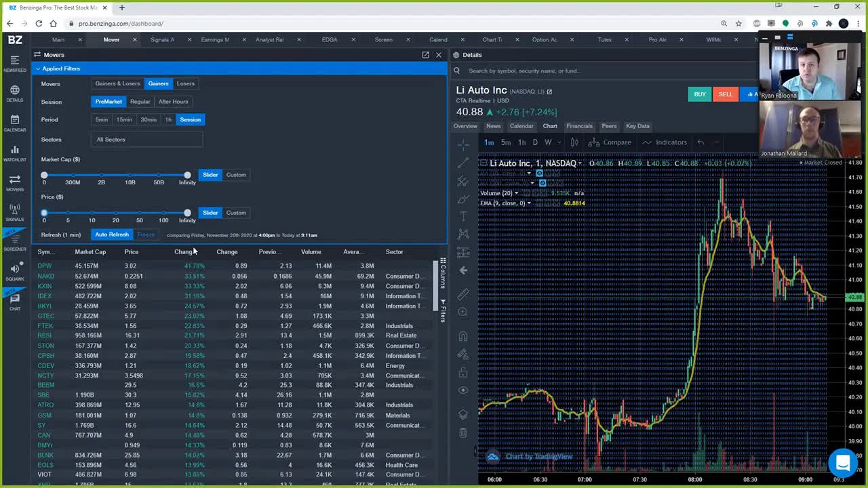Click the red SELL button
Screen dimensions: 868x488
click(726, 94)
